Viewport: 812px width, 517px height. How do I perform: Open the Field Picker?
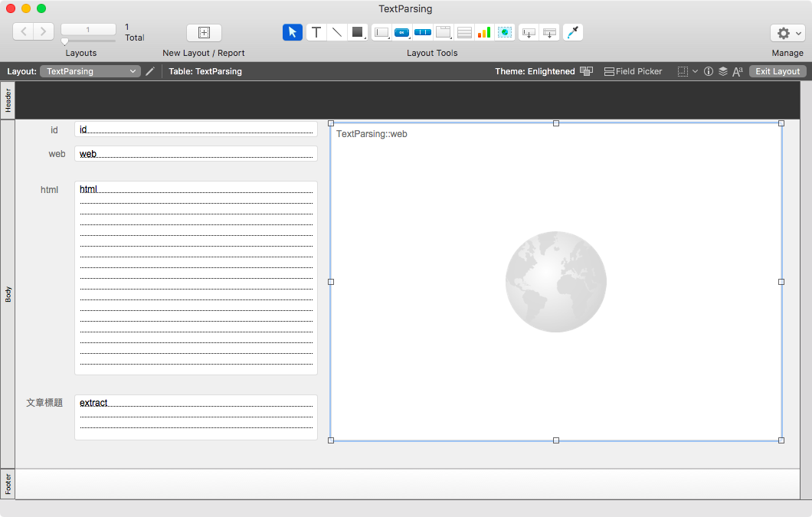point(633,71)
